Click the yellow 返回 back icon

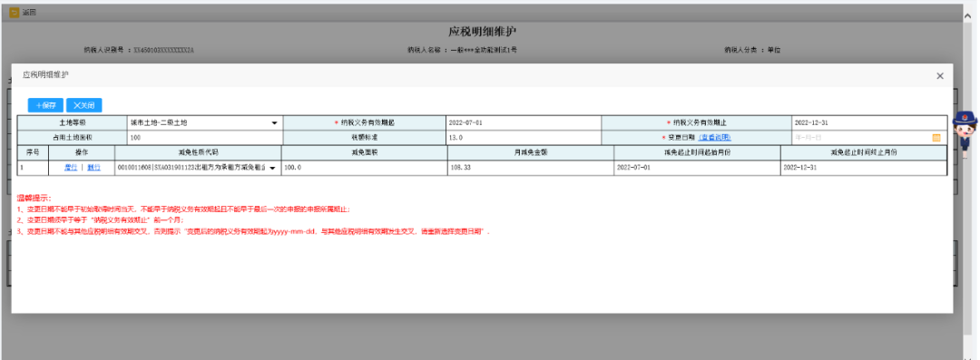15,12
